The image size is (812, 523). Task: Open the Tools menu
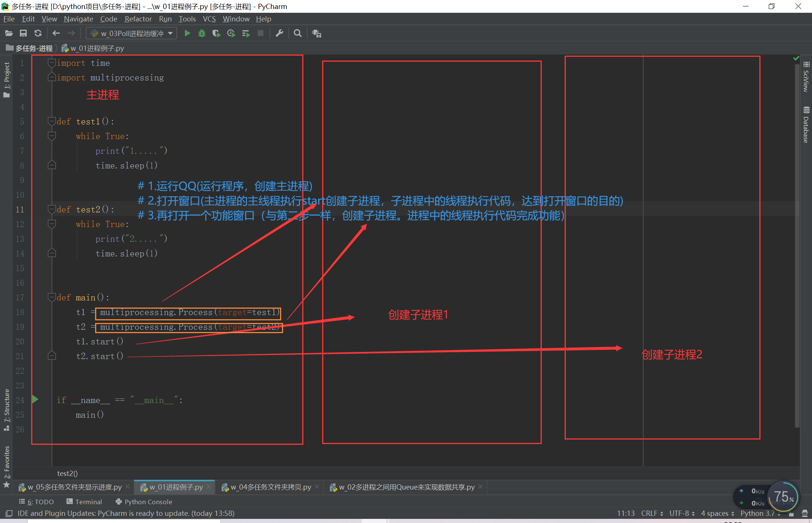[x=187, y=19]
